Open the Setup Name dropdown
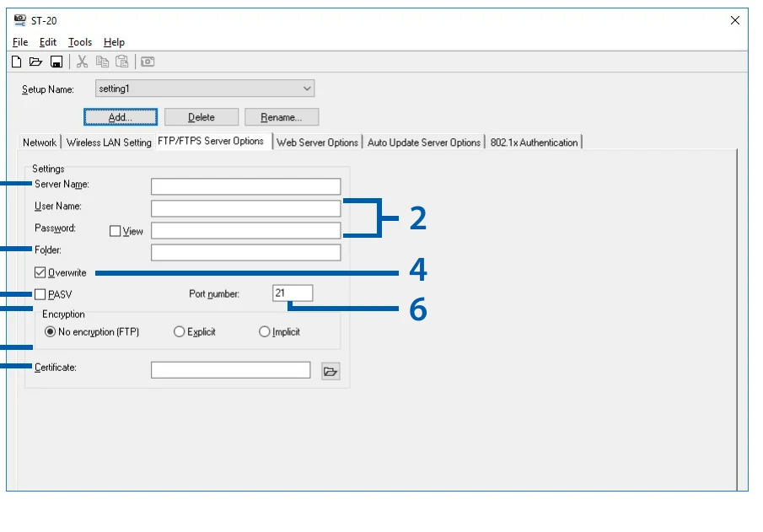 click(205, 89)
